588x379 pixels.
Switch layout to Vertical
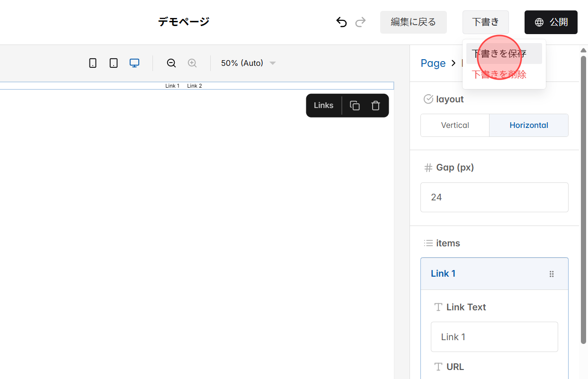pos(454,125)
